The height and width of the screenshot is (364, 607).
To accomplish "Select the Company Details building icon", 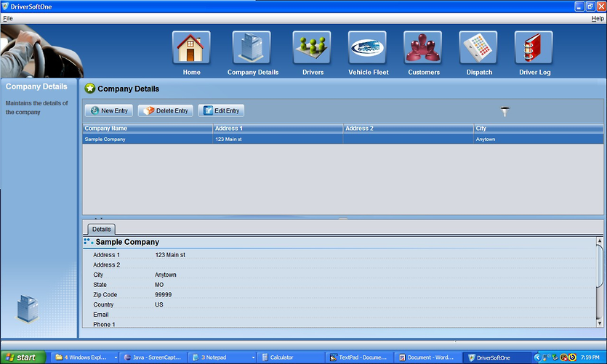I will (252, 49).
